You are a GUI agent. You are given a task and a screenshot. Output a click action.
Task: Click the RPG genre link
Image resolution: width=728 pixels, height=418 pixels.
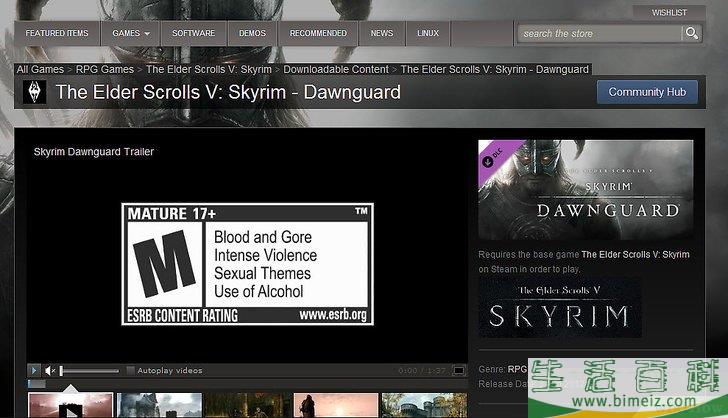(x=517, y=369)
